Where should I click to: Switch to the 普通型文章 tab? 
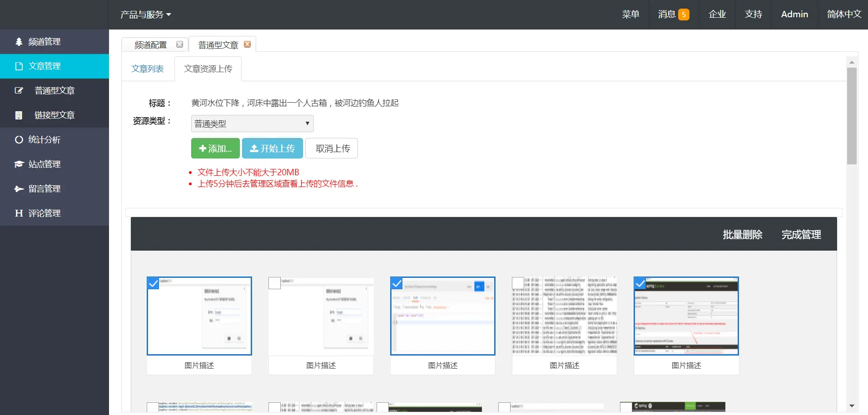(x=218, y=44)
